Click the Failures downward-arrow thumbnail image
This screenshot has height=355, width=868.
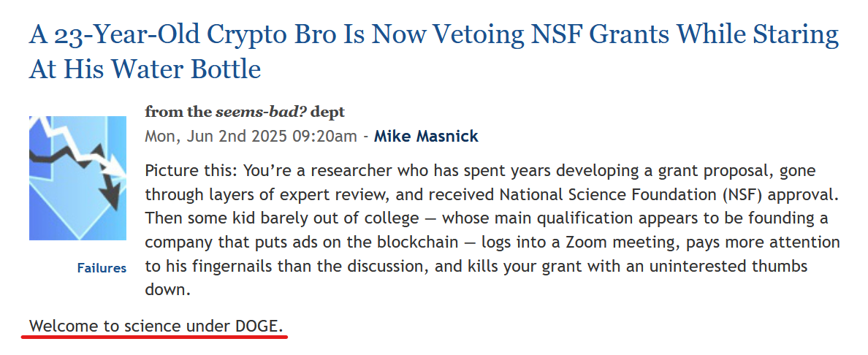[77, 177]
